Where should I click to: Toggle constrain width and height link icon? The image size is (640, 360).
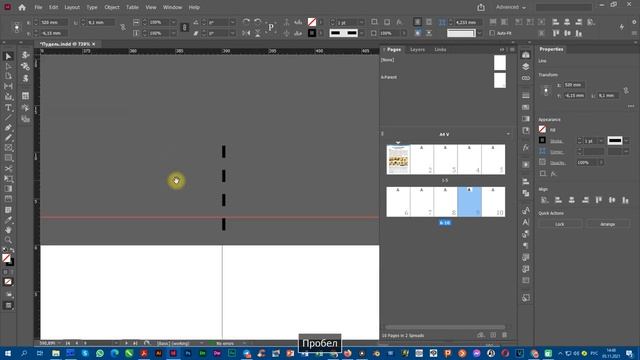tap(123, 27)
